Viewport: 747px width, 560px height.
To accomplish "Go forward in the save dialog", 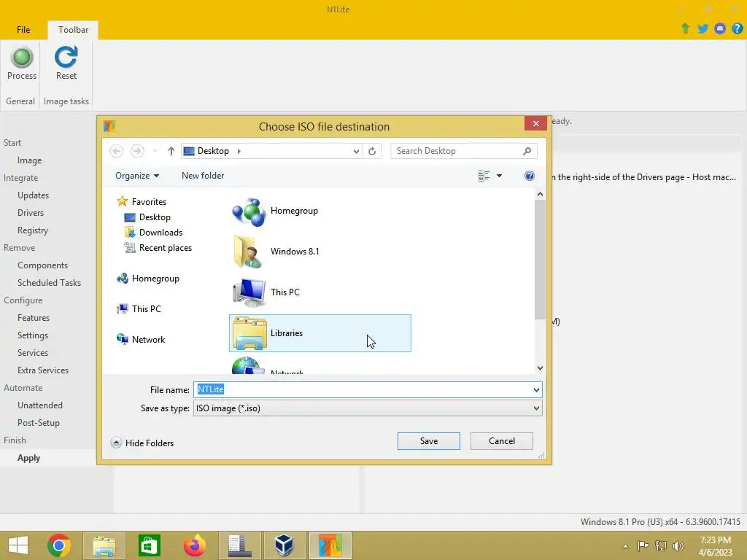I will (x=137, y=151).
